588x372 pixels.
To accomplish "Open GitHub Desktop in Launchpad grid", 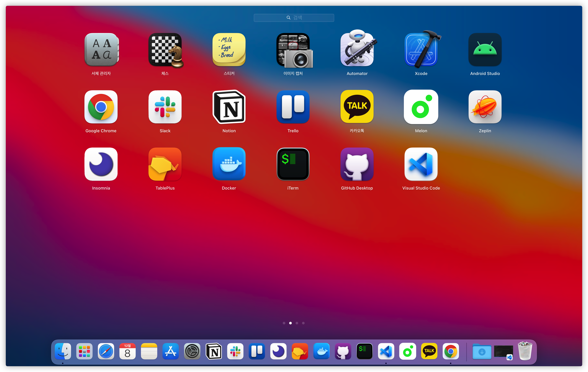I will (x=357, y=164).
